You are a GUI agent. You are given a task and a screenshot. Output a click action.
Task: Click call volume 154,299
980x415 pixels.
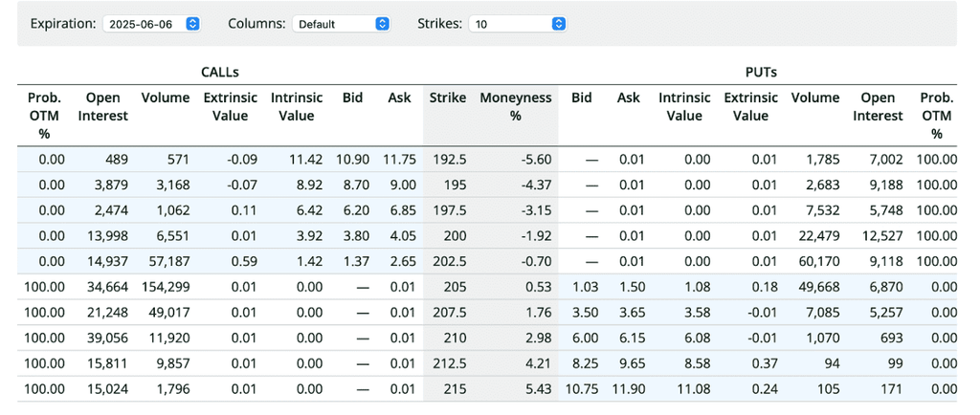(165, 287)
